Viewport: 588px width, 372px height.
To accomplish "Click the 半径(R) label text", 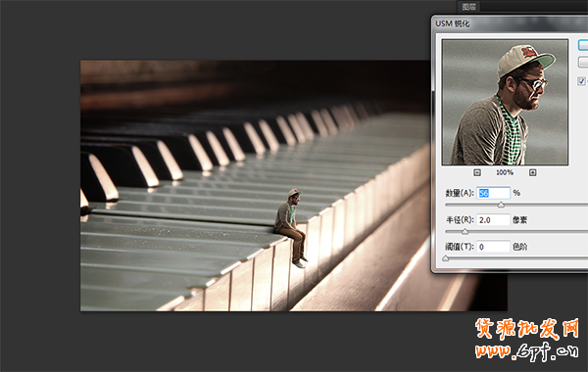I will coord(460,220).
